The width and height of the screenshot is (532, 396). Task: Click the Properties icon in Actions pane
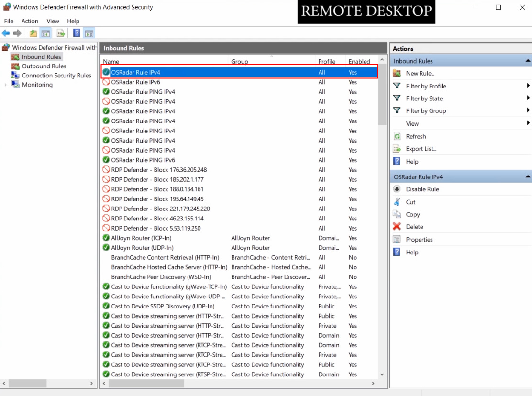397,239
